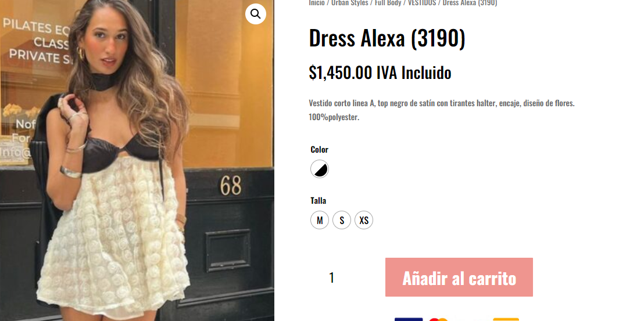
Task: Click the Mastercard payment logo
Action: (x=439, y=319)
